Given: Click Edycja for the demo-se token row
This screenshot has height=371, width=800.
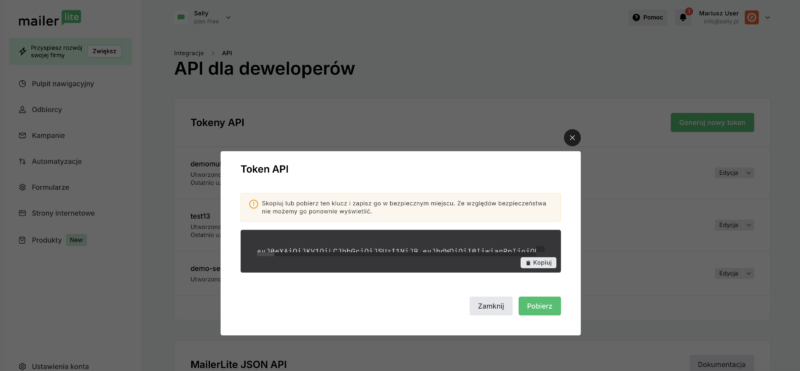Looking at the screenshot, I should tap(729, 274).
